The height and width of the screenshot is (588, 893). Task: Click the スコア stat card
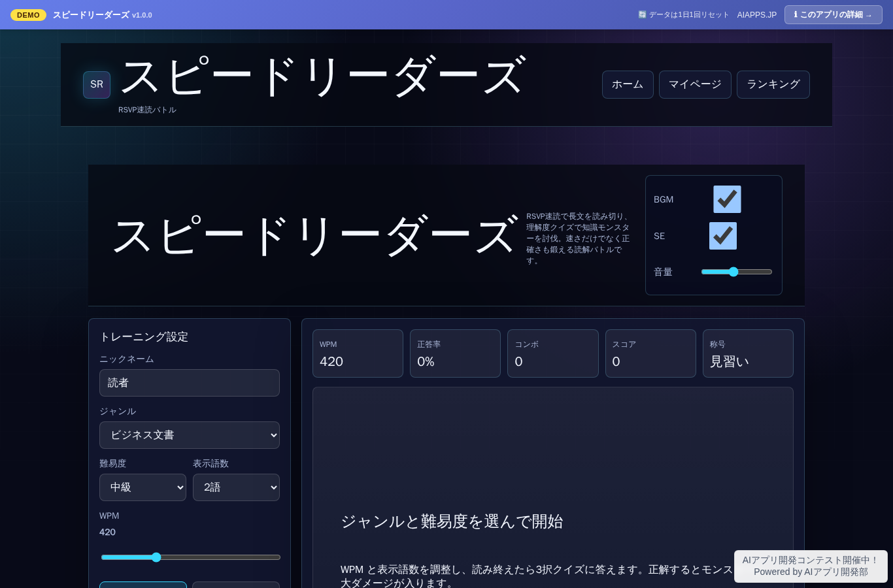click(650, 353)
